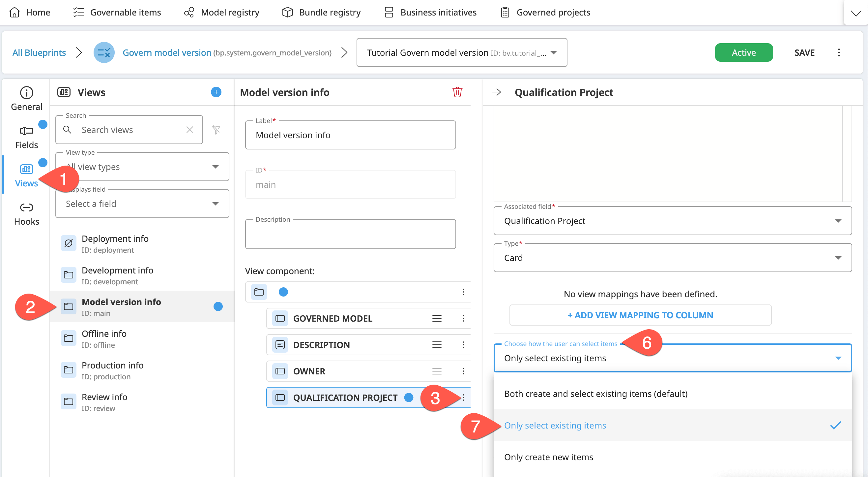Choose Only create new items option
This screenshot has width=868, height=477.
[x=673, y=457]
